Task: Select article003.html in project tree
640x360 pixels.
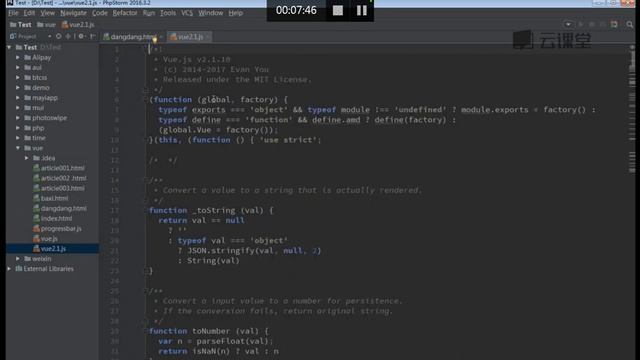Action: (x=59, y=188)
